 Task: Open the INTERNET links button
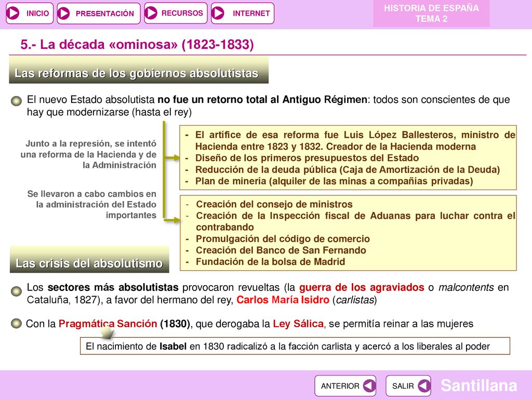pos(243,13)
